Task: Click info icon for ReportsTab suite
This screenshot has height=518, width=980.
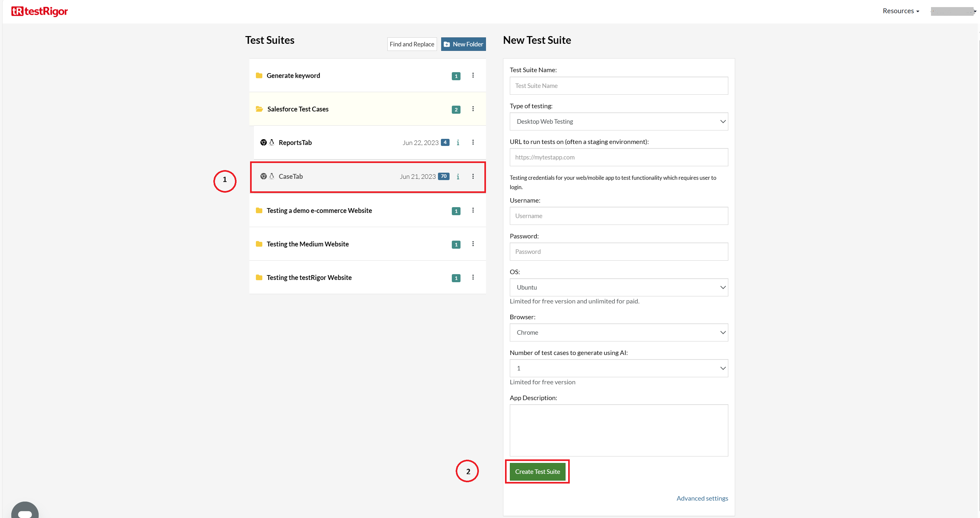Action: tap(458, 143)
